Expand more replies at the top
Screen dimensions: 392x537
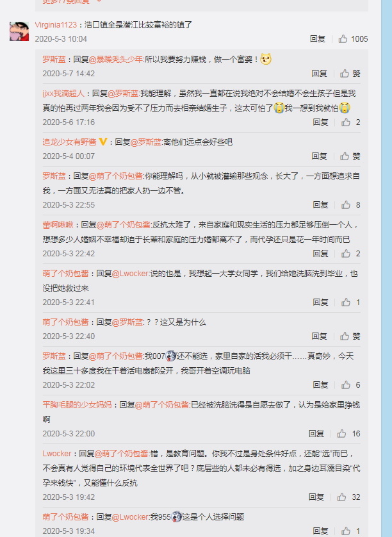72,1
